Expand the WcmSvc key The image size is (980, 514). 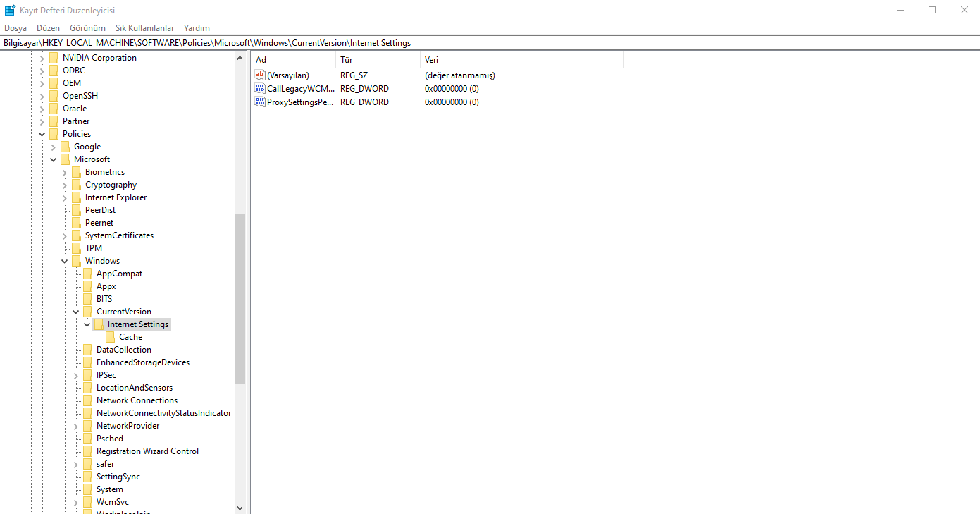point(75,502)
